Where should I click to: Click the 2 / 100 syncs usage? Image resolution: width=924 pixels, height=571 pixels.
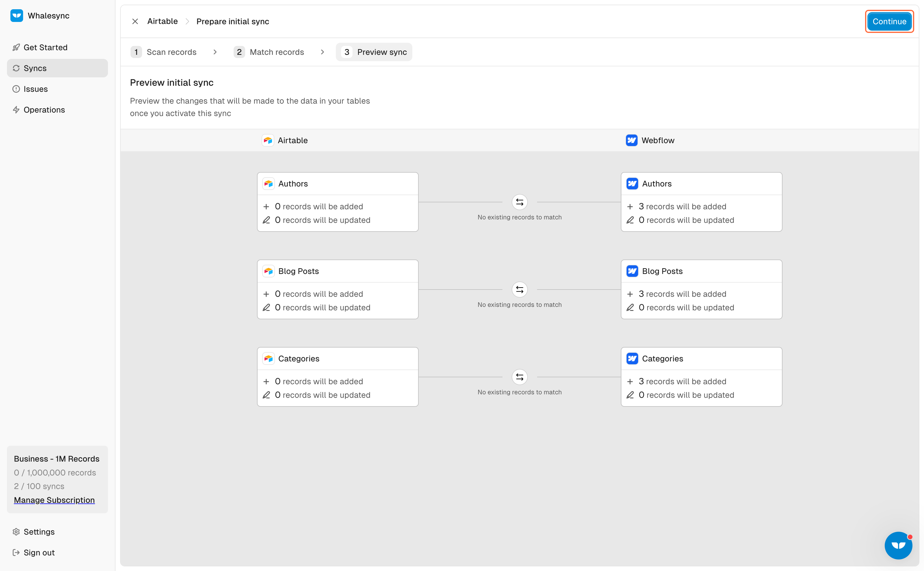[39, 486]
